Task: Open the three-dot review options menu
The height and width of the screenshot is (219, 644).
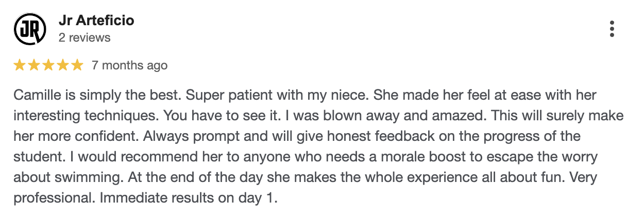Action: [x=612, y=29]
